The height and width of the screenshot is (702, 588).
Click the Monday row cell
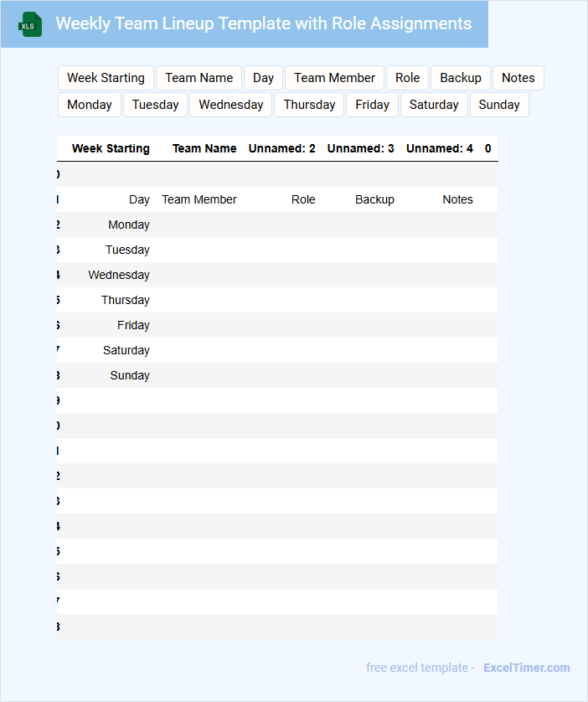129,225
